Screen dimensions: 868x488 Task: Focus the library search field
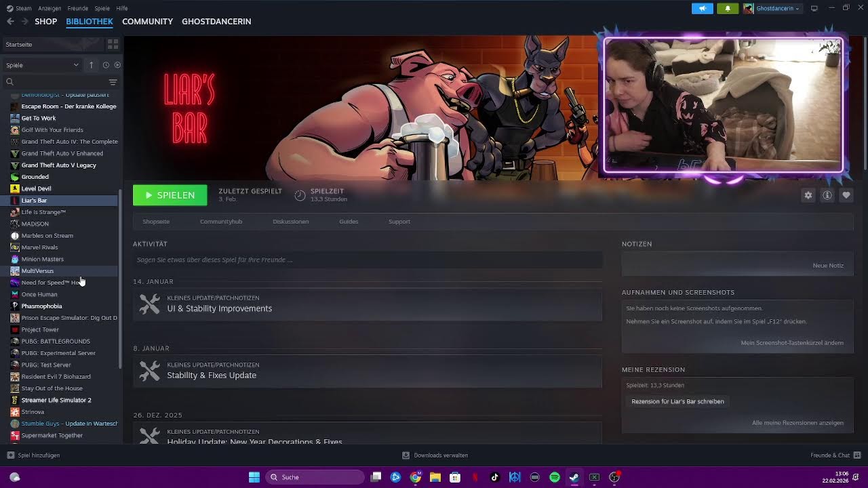56,82
